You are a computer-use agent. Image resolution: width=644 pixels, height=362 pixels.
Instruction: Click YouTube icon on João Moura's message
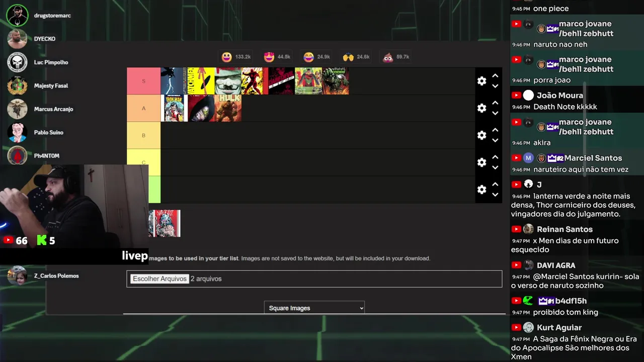pyautogui.click(x=516, y=96)
